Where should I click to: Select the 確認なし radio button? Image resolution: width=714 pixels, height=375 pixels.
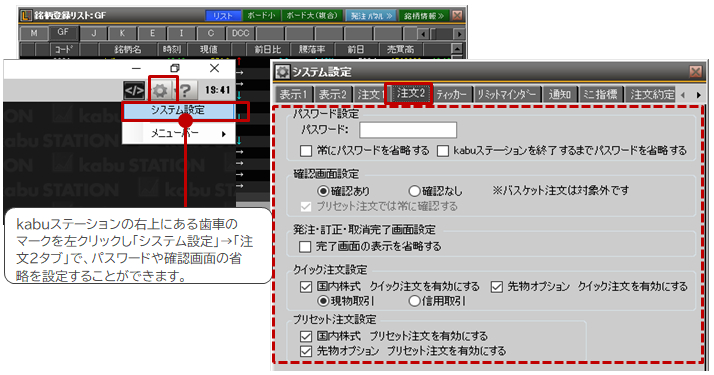tap(414, 191)
